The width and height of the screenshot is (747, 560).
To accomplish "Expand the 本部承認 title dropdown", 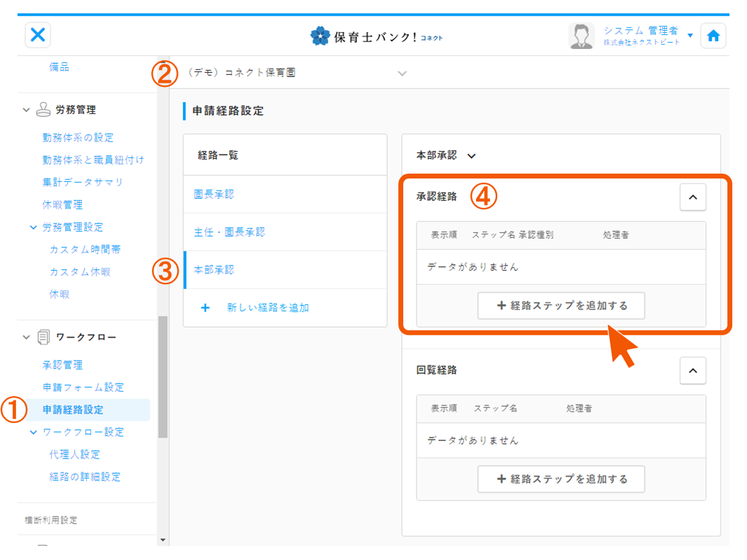I will point(471,156).
